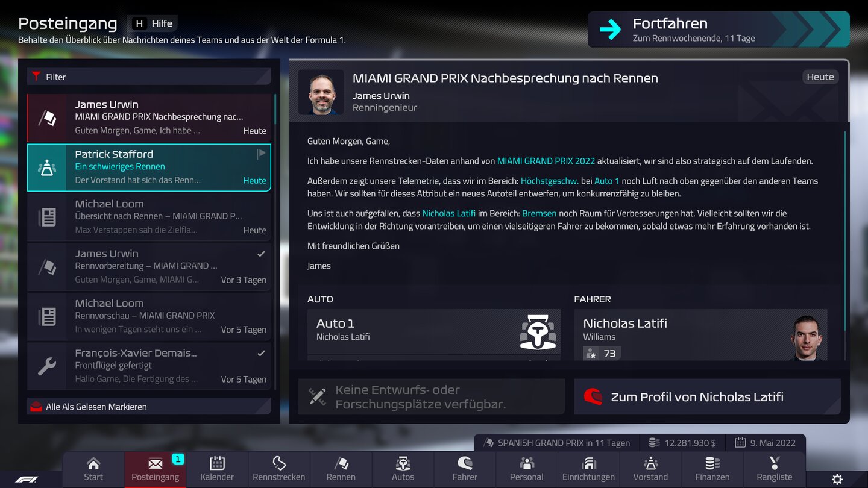
Task: Open the Autos tab
Action: (403, 469)
